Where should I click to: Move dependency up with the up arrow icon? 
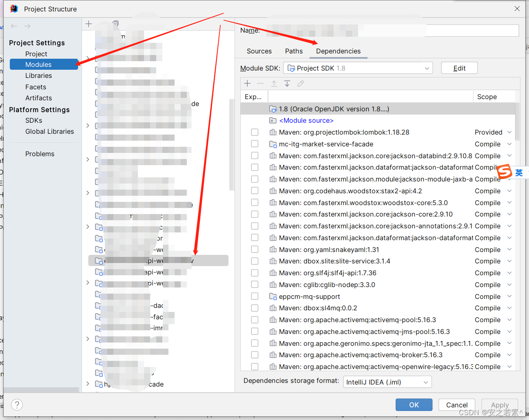(274, 84)
